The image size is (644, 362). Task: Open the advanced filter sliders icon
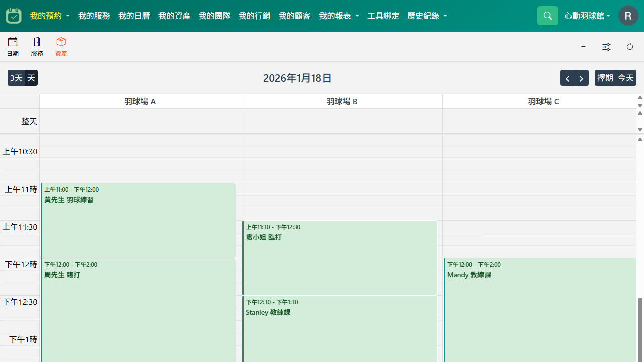click(x=606, y=46)
